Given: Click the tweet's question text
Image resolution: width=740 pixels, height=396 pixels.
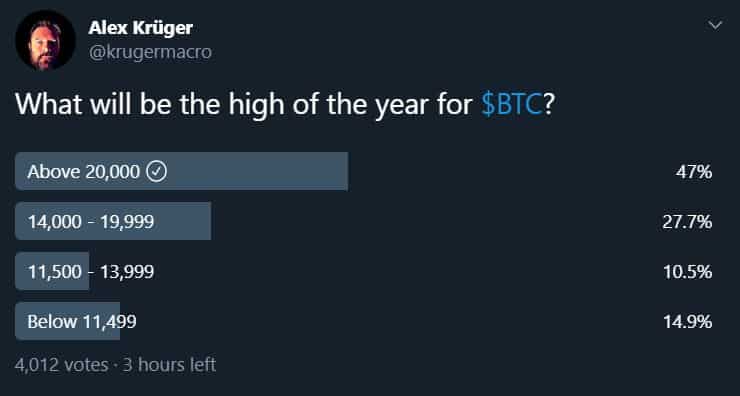Looking at the screenshot, I should 284,106.
